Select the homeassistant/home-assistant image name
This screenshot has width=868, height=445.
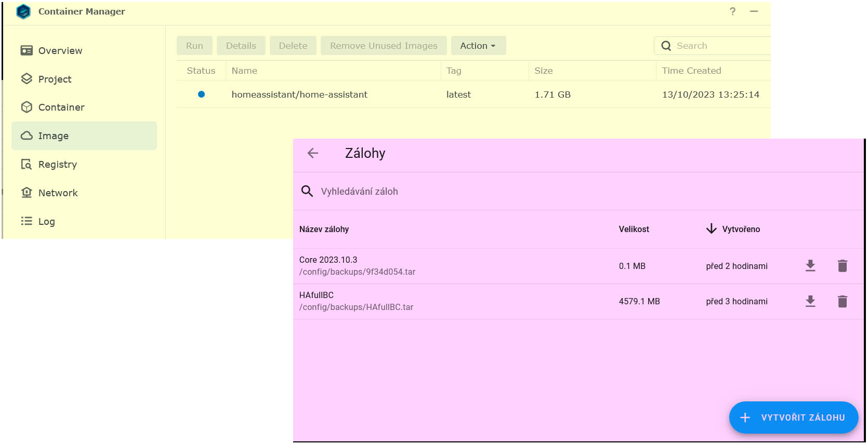pos(299,95)
